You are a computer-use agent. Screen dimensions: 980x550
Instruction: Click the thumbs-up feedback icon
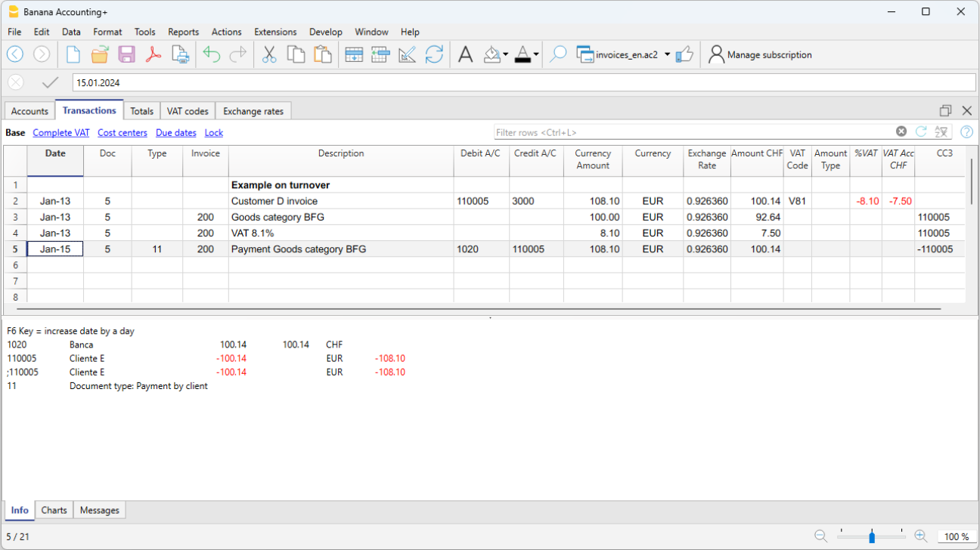coord(684,54)
